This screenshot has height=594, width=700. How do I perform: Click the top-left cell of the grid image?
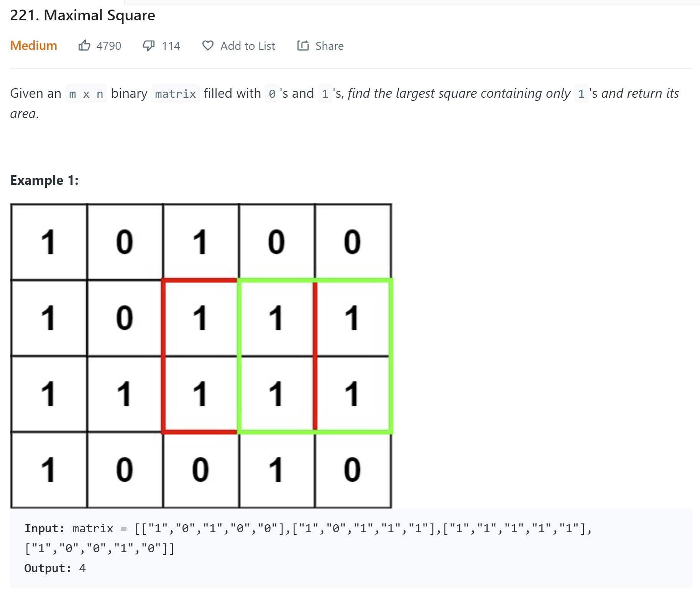pos(49,242)
